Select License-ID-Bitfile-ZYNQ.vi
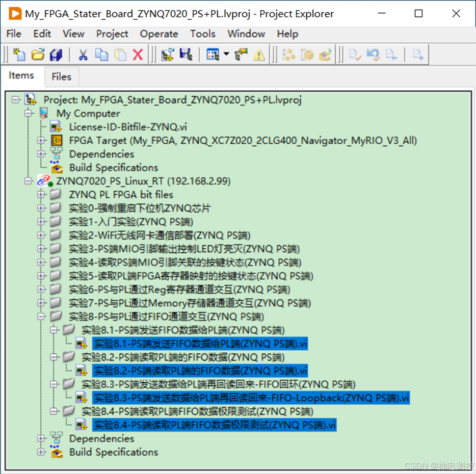This screenshot has height=474, width=476. pos(128,127)
